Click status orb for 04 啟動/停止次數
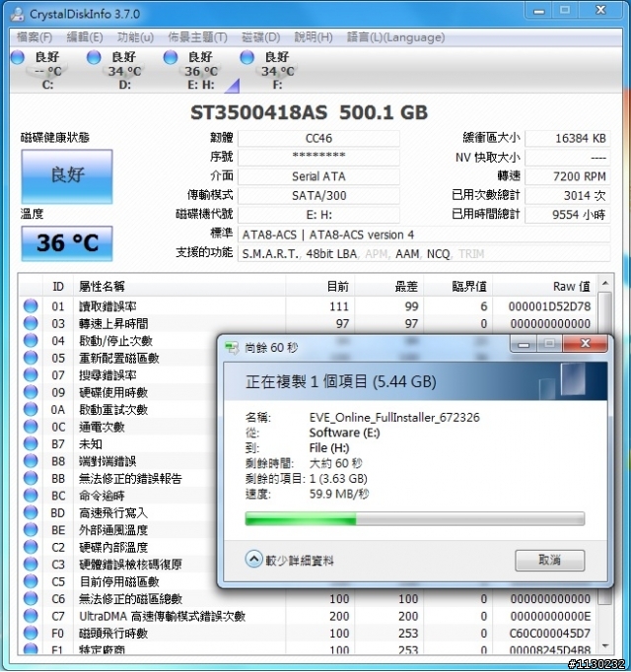The height and width of the screenshot is (672, 631). [x=31, y=340]
